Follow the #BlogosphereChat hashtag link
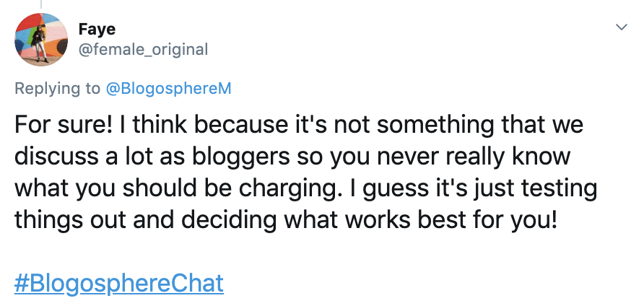 click(119, 283)
